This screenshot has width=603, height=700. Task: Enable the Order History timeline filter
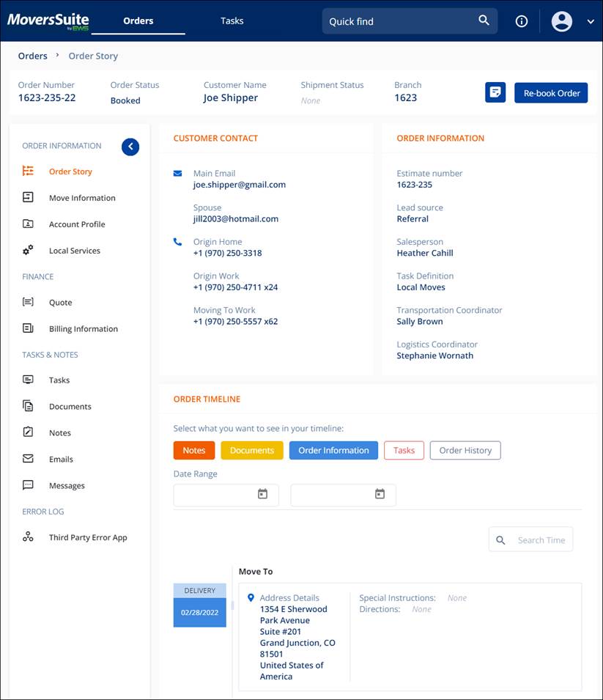click(x=465, y=450)
